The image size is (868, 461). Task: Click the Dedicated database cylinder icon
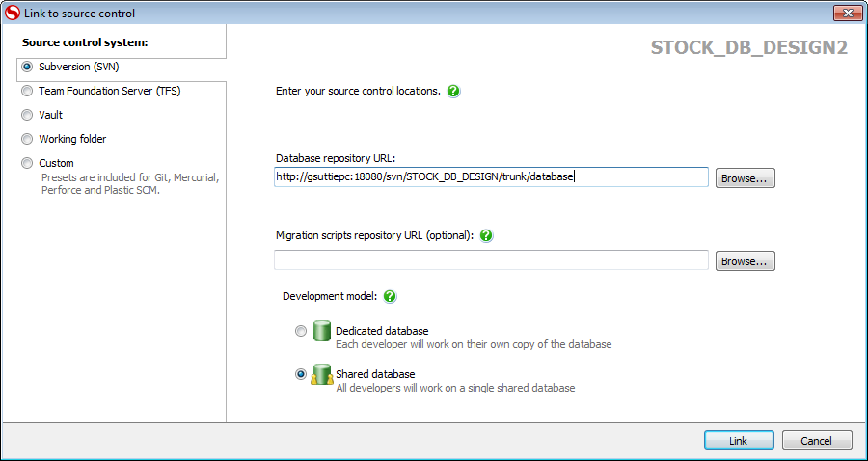click(321, 331)
